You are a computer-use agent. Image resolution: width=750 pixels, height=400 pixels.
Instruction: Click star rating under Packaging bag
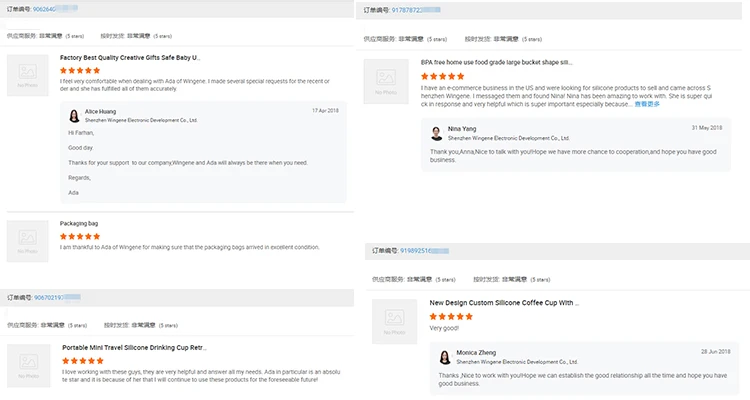(80, 236)
